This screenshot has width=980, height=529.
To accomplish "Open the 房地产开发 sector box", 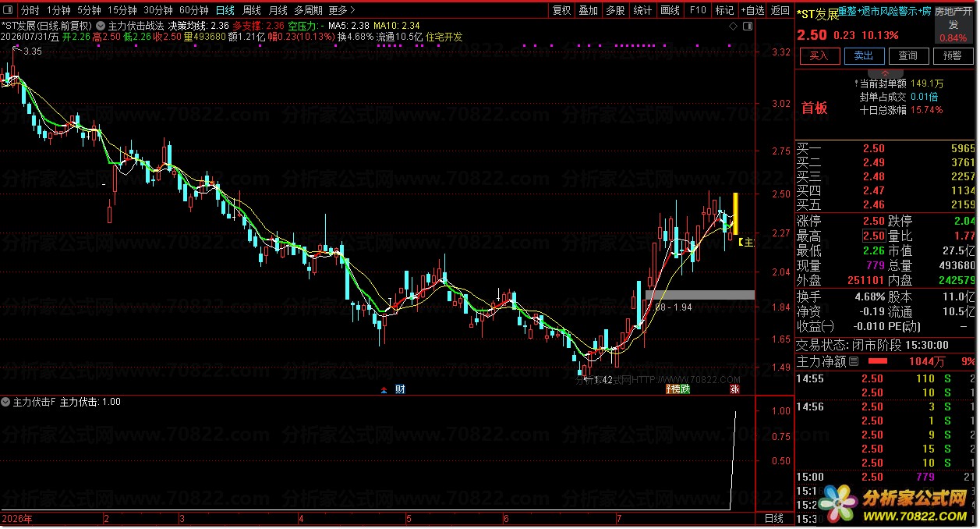I will (x=953, y=25).
